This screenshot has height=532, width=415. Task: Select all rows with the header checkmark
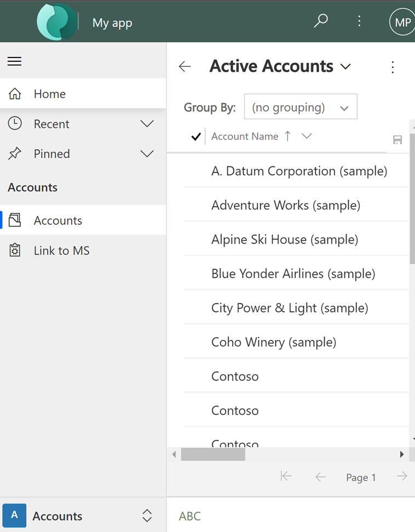click(x=195, y=136)
